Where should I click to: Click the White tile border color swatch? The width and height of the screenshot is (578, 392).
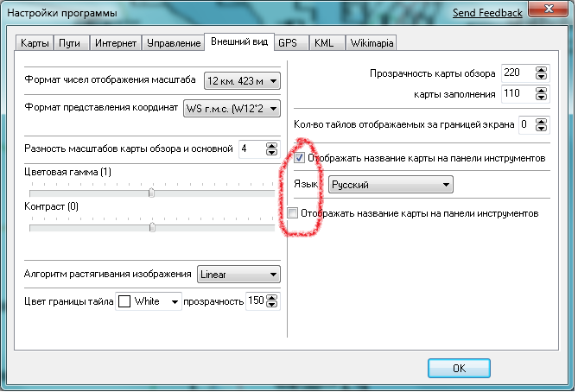[x=124, y=301]
